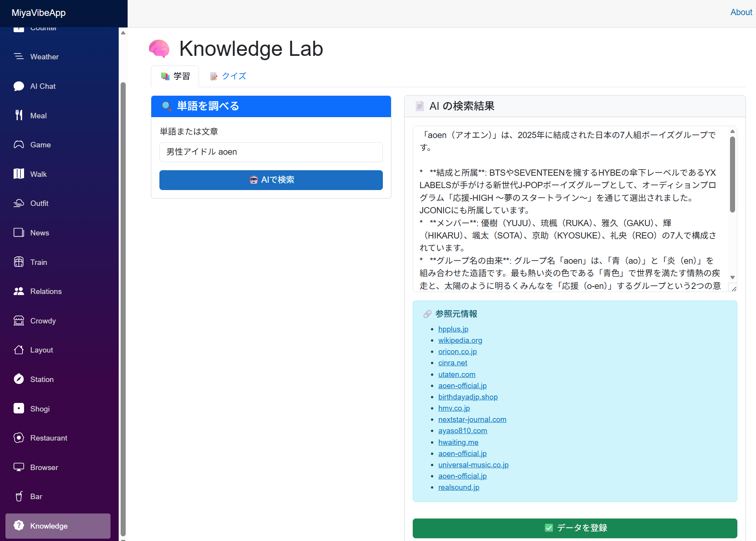
Task: Open the Shogi sidebar icon
Action: [19, 408]
